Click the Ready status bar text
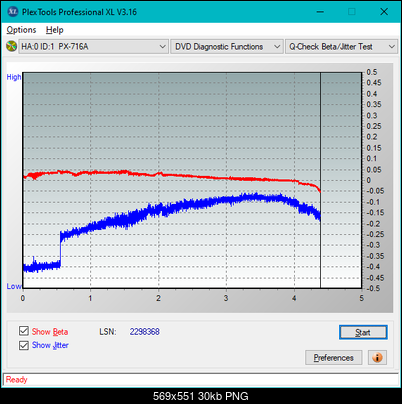402x404 pixels. point(17,380)
